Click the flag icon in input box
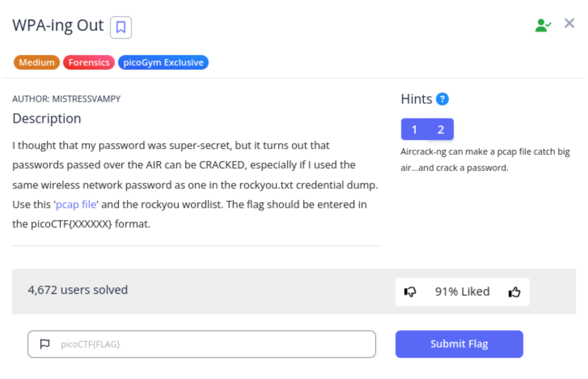The image size is (588, 379). [44, 344]
